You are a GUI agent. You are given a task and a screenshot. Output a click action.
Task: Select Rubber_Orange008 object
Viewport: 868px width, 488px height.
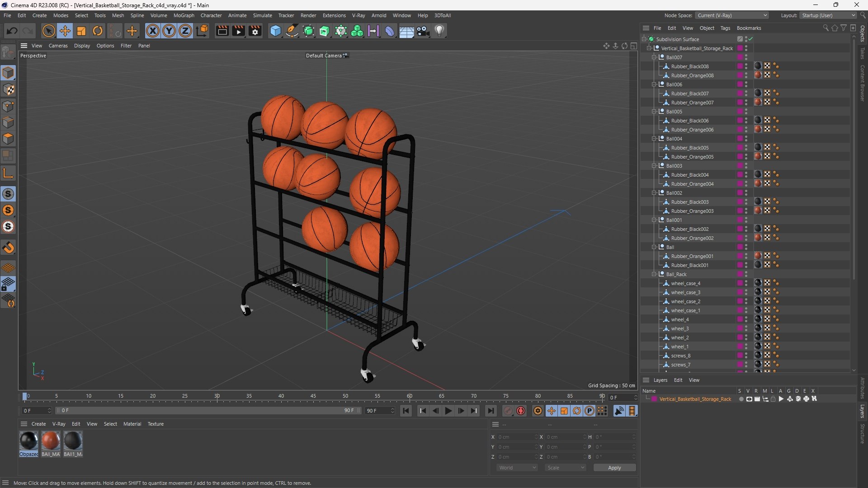coord(692,75)
